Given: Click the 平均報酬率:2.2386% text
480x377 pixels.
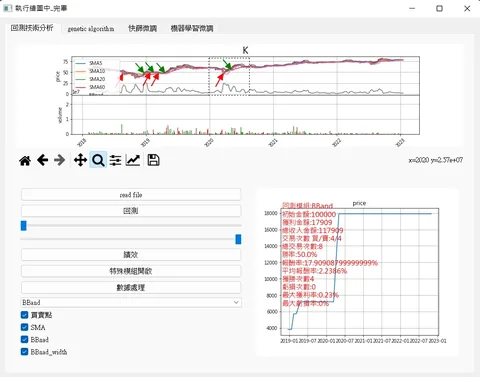Looking at the screenshot, I should (x=314, y=271).
